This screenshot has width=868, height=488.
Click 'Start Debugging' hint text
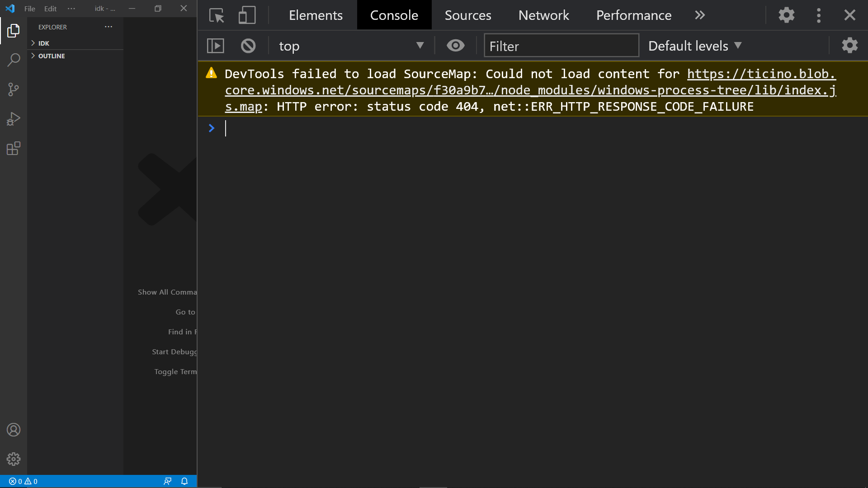[175, 352]
